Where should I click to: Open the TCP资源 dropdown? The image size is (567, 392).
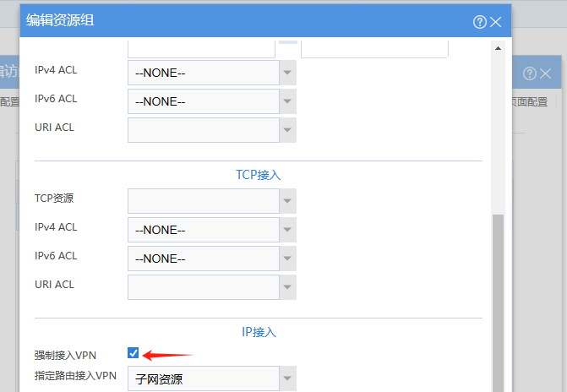288,201
